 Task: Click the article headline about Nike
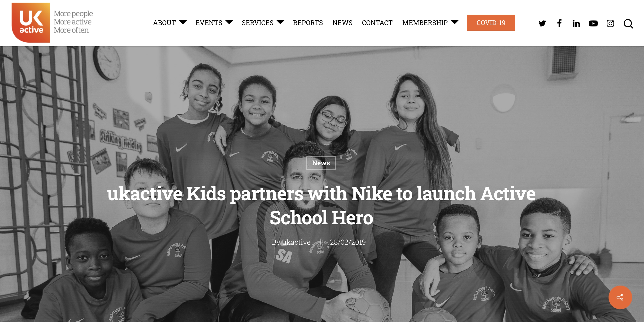[x=321, y=205]
